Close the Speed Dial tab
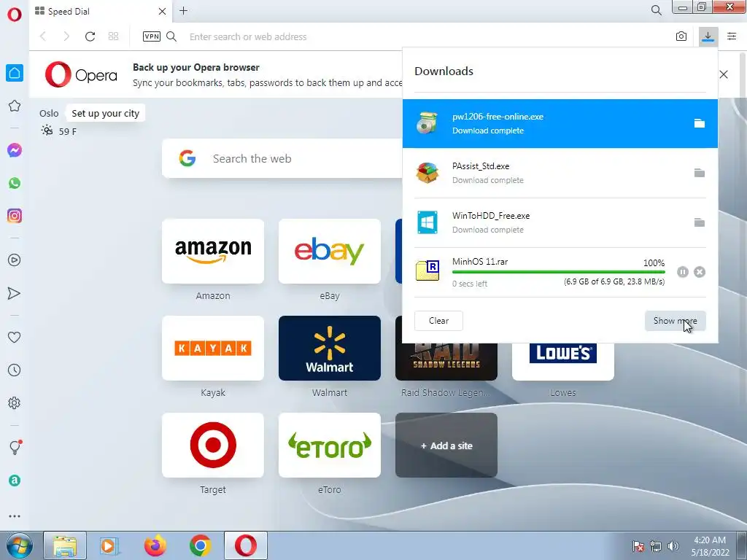 [162, 11]
